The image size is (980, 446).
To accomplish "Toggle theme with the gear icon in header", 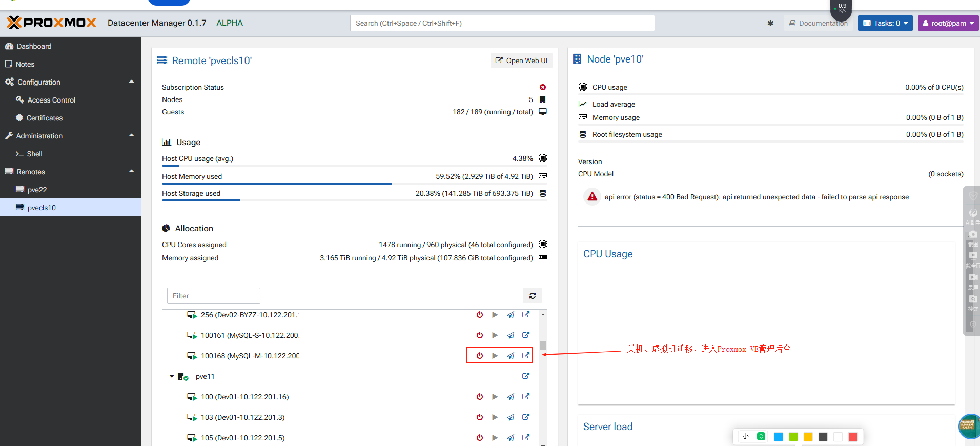I will (770, 23).
